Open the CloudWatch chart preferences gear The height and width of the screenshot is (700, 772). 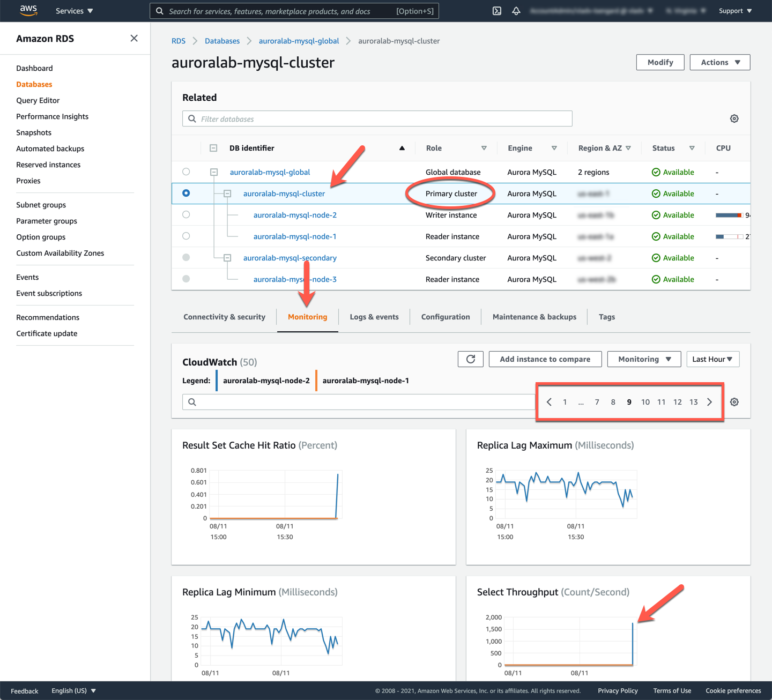pos(734,401)
